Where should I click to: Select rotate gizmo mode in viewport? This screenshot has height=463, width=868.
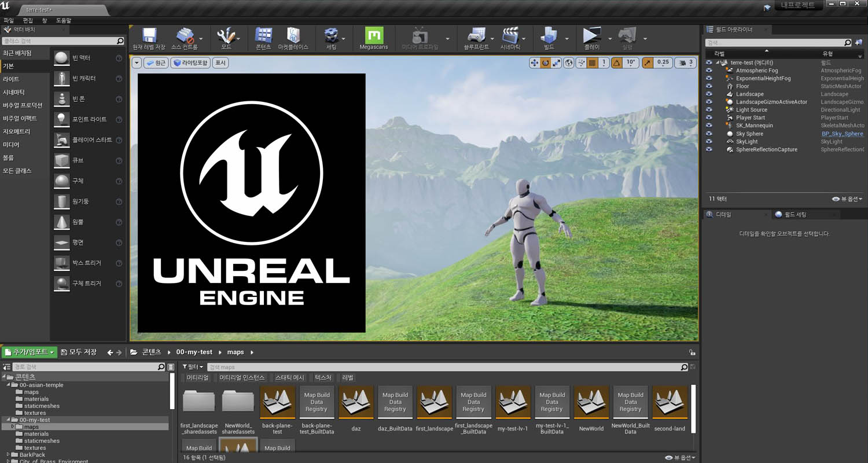[x=545, y=63]
